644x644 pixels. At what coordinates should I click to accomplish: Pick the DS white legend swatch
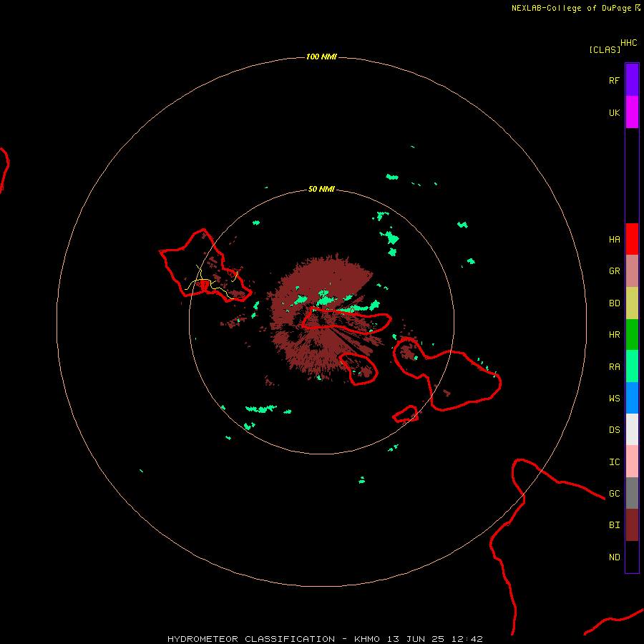[632, 429]
